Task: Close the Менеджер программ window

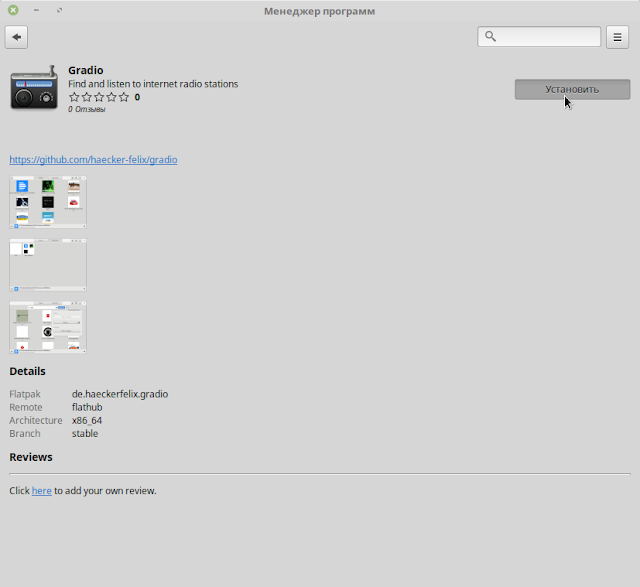Action: [13, 10]
